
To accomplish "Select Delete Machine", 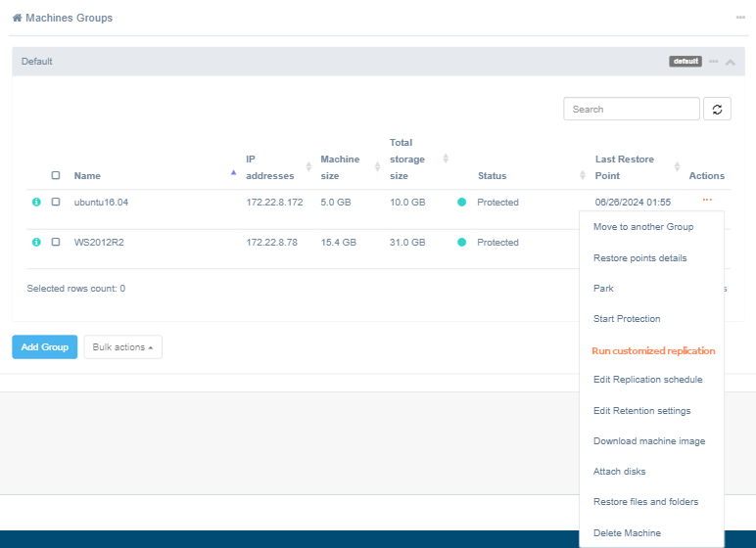I will tap(627, 533).
